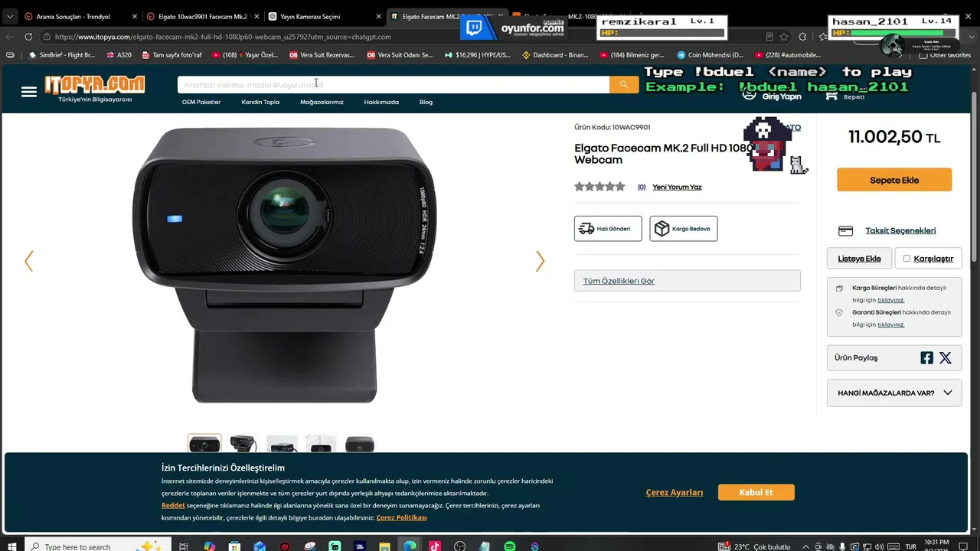Click Listeye Ekle button

click(x=859, y=259)
